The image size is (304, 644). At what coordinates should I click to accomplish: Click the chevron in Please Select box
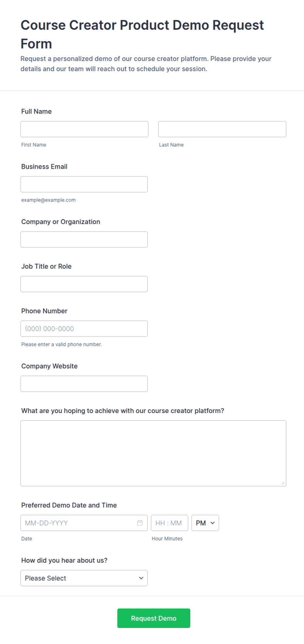[141, 578]
